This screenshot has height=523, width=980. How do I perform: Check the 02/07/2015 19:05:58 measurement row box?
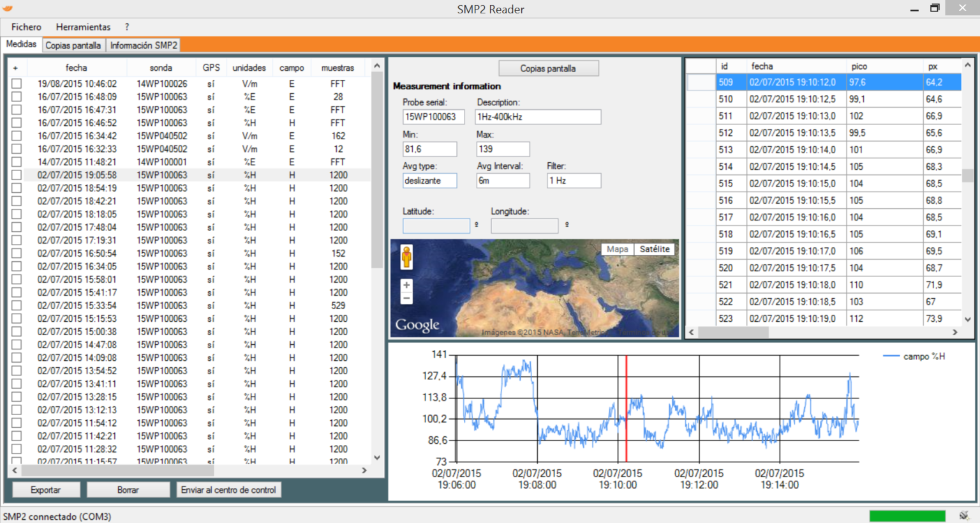point(17,175)
